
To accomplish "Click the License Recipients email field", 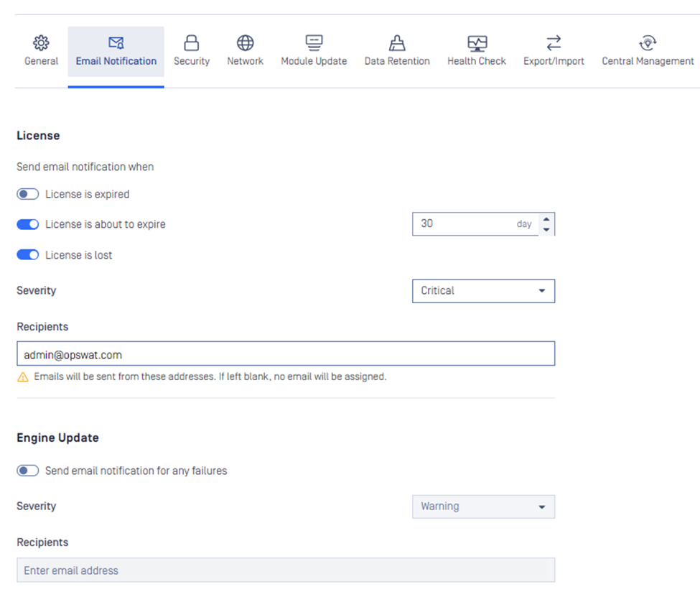I will click(286, 354).
